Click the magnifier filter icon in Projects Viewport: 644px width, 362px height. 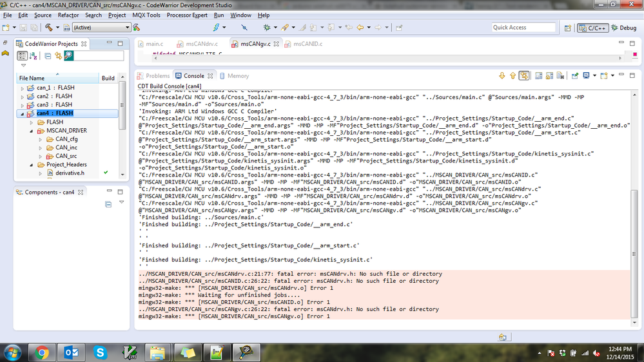pos(68,55)
